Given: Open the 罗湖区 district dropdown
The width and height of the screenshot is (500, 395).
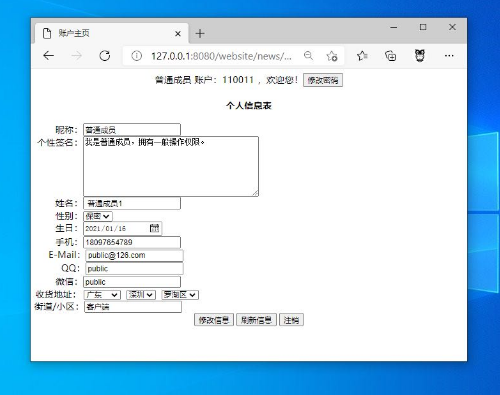Looking at the screenshot, I should pyautogui.click(x=180, y=295).
